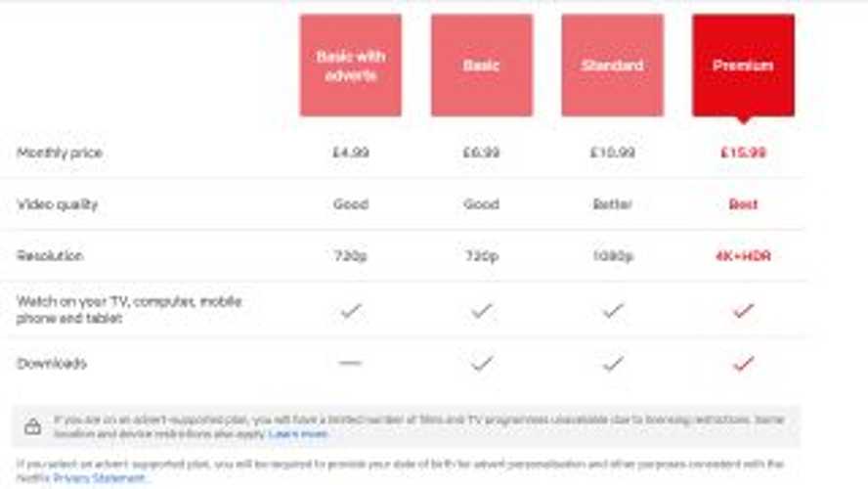The height and width of the screenshot is (489, 868).
Task: Click device-support checkmark under Basic with adverts
Action: (x=350, y=310)
